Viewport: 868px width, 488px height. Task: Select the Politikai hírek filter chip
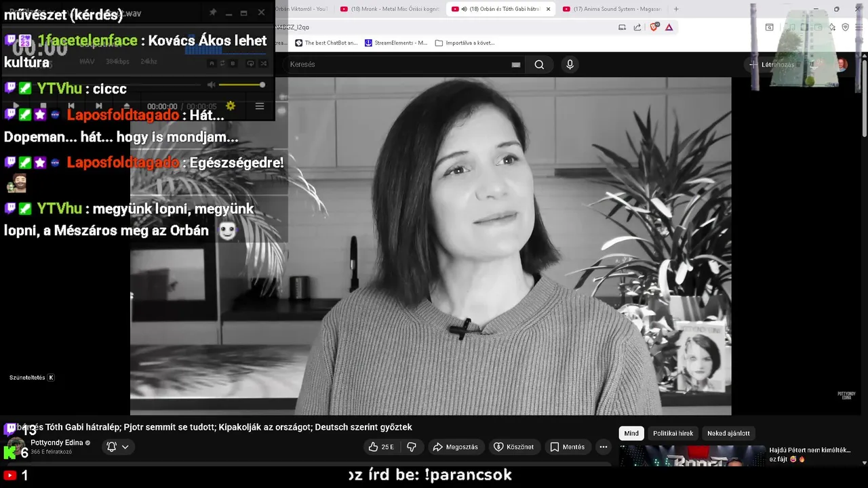coord(673,433)
